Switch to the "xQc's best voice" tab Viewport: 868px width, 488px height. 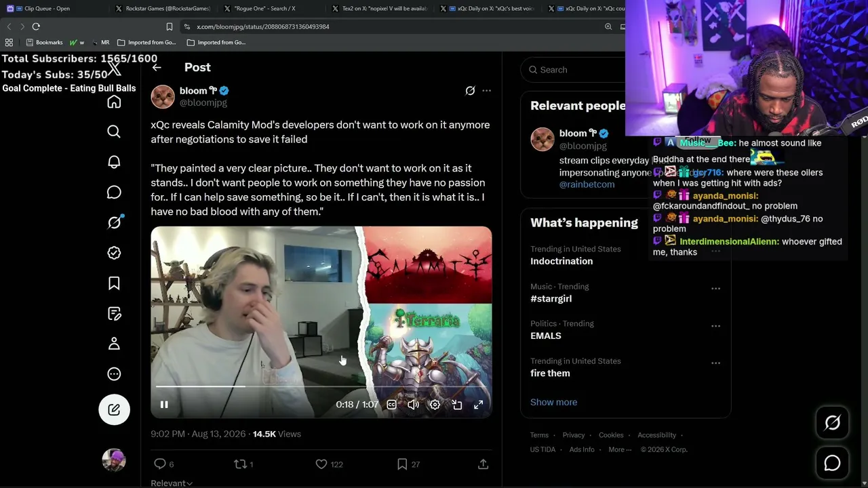tap(488, 9)
